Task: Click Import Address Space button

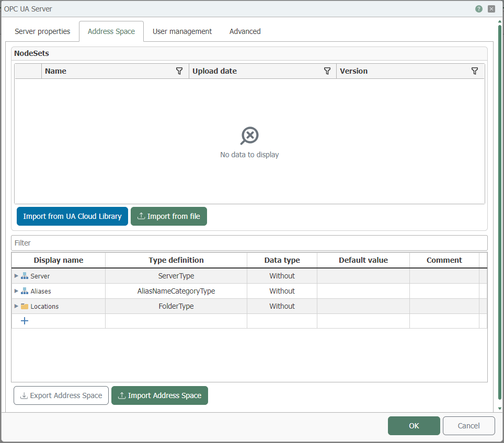Action: [160, 395]
